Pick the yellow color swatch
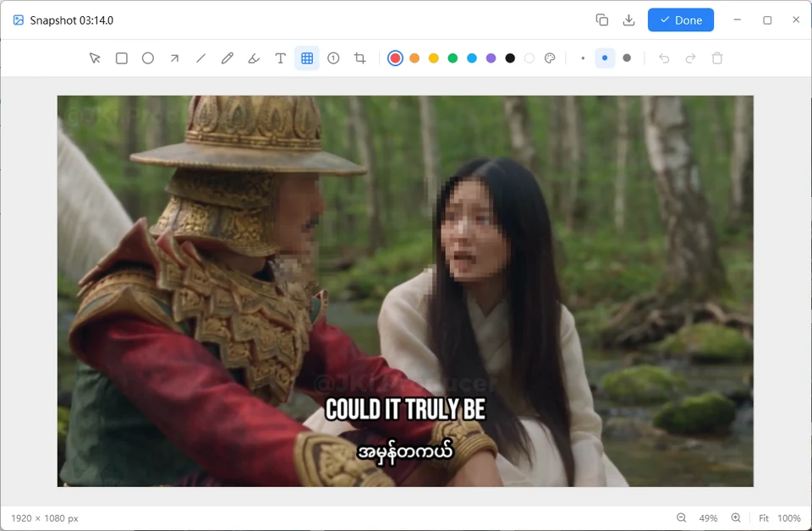The width and height of the screenshot is (812, 531). coord(433,58)
